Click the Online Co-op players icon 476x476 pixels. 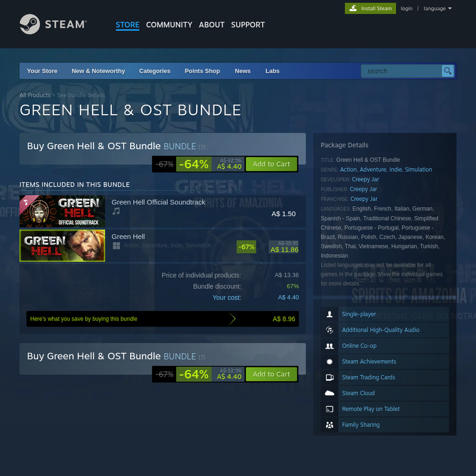click(x=329, y=346)
